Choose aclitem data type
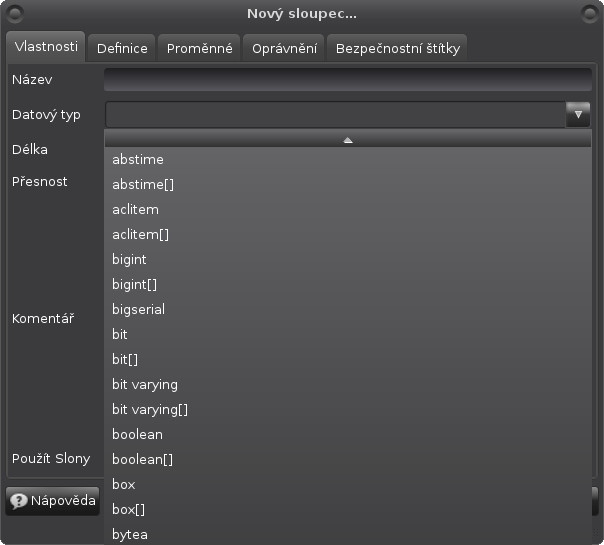 tap(348, 210)
